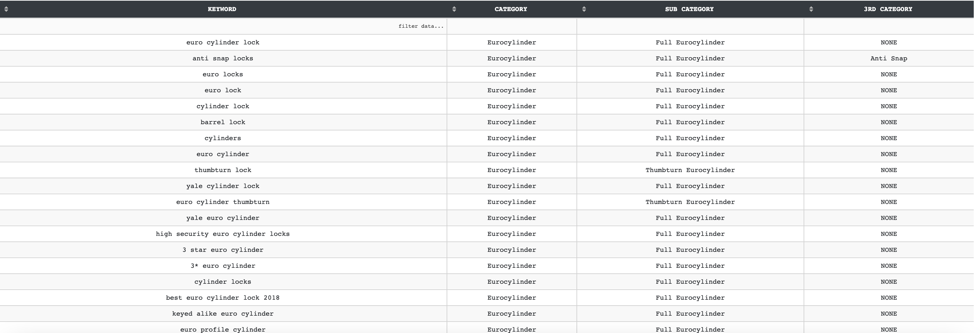This screenshot has width=980, height=333.
Task: Click Full Eurocylinder in high security euro cylinder locks row
Action: pos(690,234)
